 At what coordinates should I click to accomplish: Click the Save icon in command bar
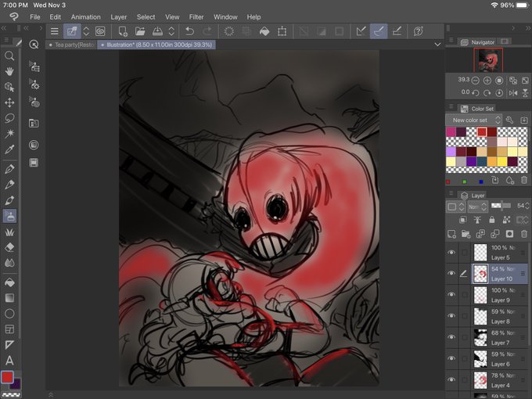click(x=157, y=31)
